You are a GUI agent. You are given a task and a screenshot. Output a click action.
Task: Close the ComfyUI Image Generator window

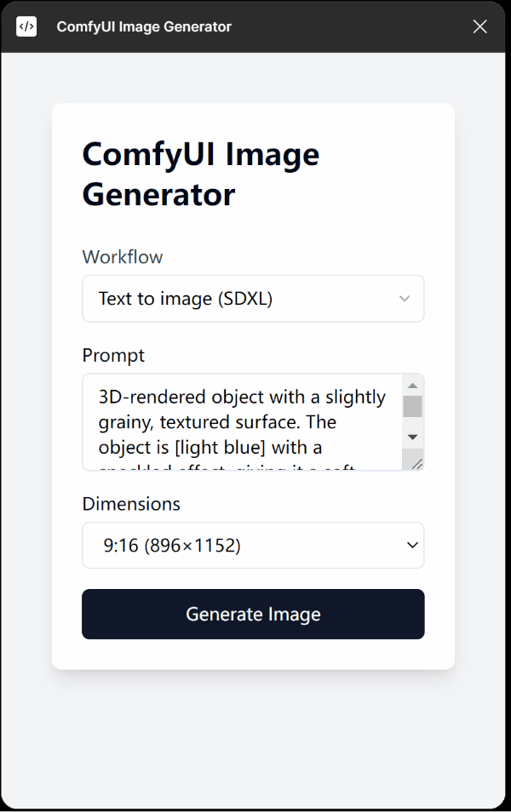tap(479, 26)
